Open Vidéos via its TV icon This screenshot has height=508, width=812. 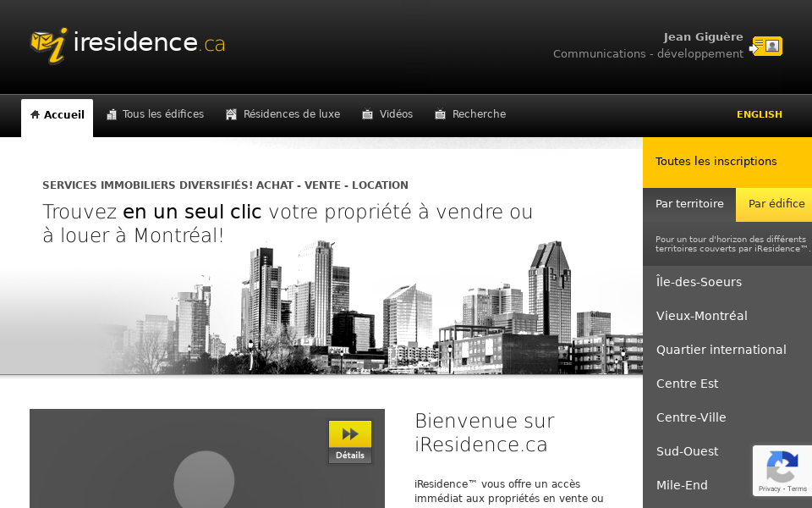(x=367, y=113)
